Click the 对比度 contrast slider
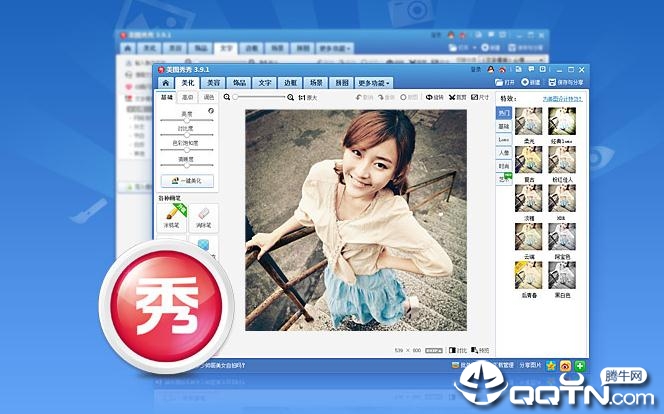This screenshot has width=664, height=414. point(187,134)
